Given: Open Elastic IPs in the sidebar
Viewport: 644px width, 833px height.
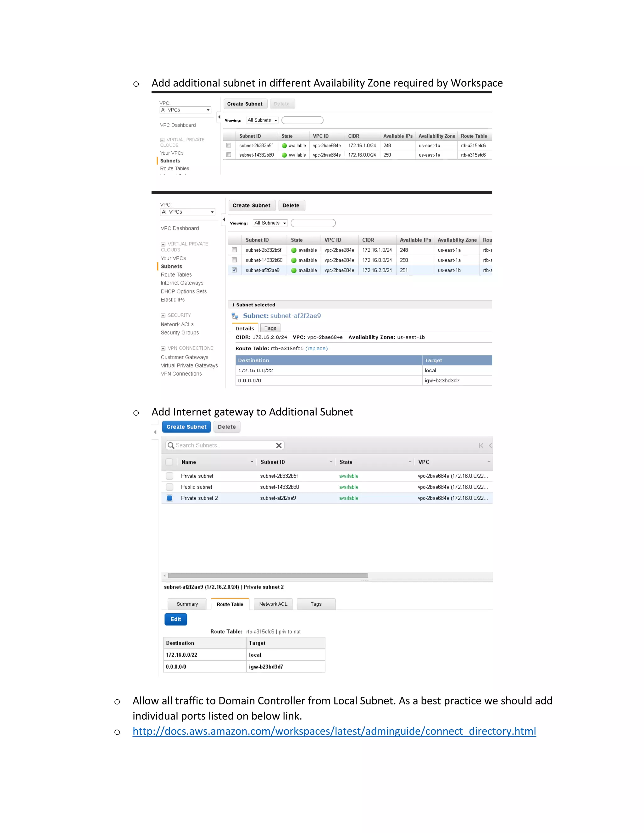Looking at the screenshot, I should click(172, 300).
